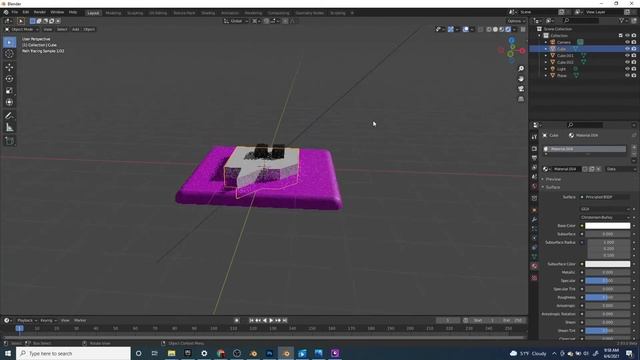The height and width of the screenshot is (360, 640).
Task: Open the Christensen-Burley subsurface method dropdown
Action: pyautogui.click(x=605, y=218)
